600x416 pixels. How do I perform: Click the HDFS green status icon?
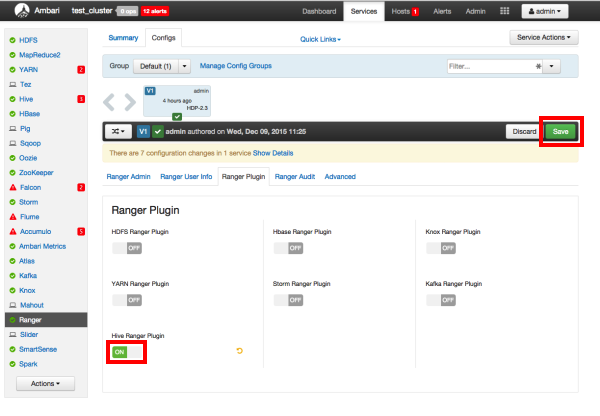[x=13, y=40]
